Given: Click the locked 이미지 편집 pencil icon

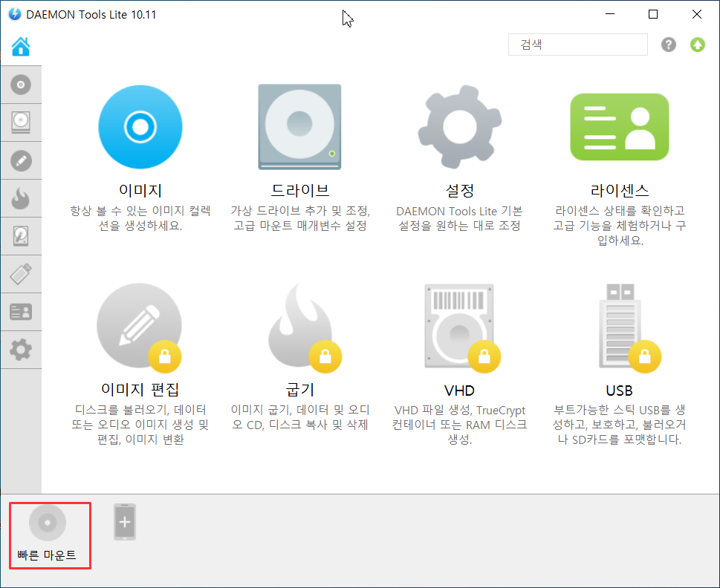Looking at the screenshot, I should 139,326.
